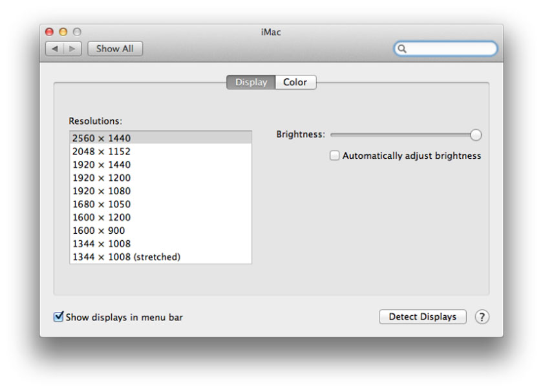This screenshot has height=392, width=543.
Task: Click the magnifying glass search icon
Action: 402,48
